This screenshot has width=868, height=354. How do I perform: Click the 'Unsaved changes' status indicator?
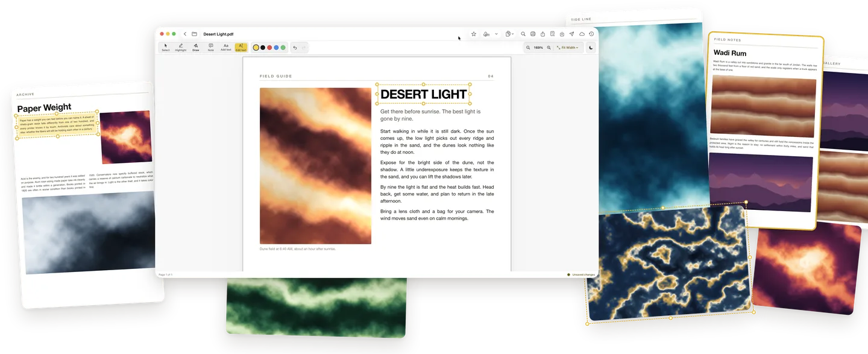coord(581,274)
